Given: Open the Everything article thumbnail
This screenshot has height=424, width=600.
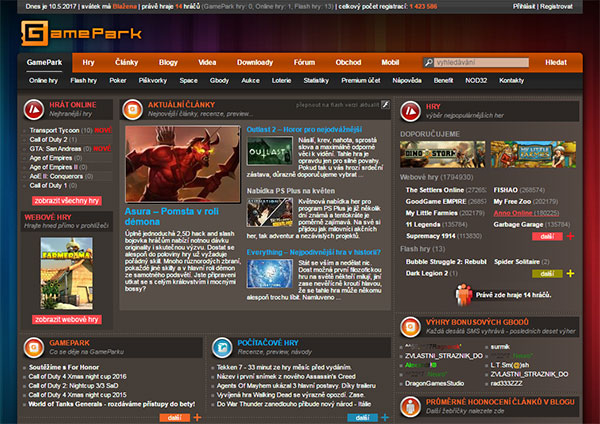Looking at the screenshot, I should tap(270, 274).
